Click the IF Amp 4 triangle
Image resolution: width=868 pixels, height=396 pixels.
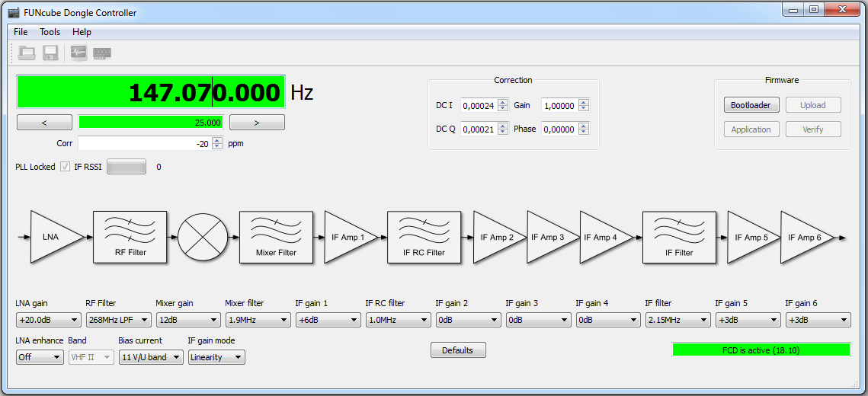601,237
